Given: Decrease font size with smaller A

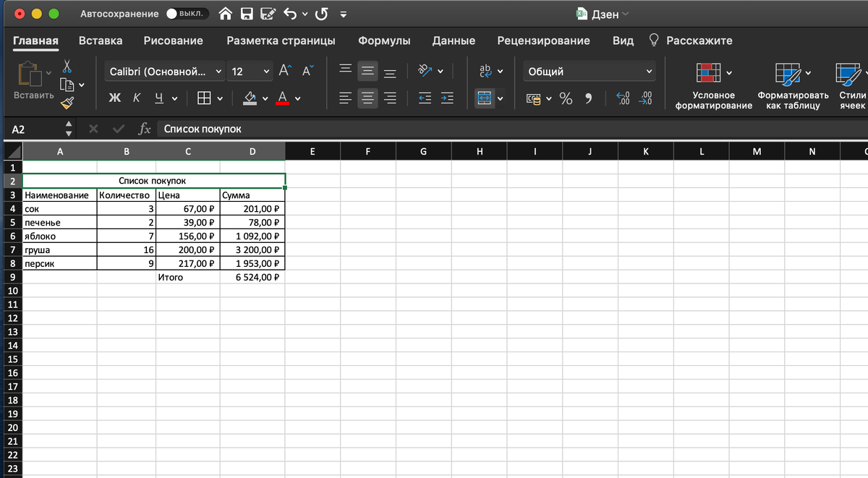Looking at the screenshot, I should click(308, 70).
